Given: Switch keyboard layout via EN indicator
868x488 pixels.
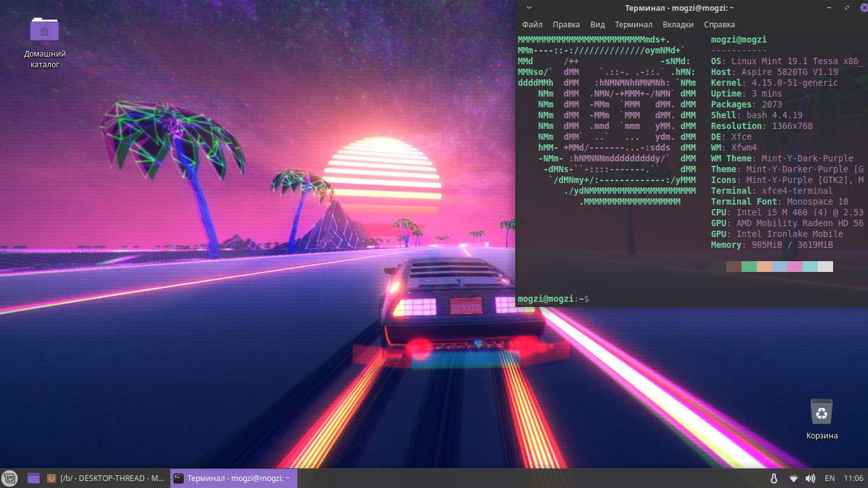Looking at the screenshot, I should 830,478.
